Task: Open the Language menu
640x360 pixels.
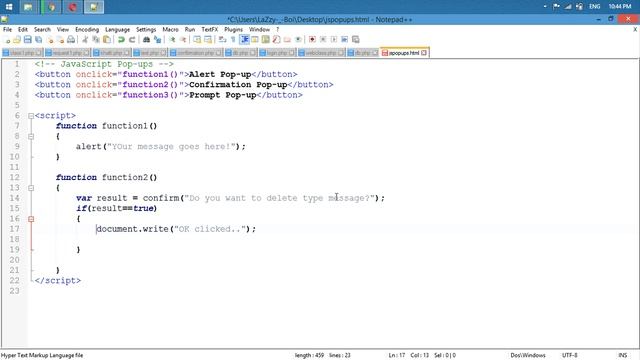Action: point(117,29)
